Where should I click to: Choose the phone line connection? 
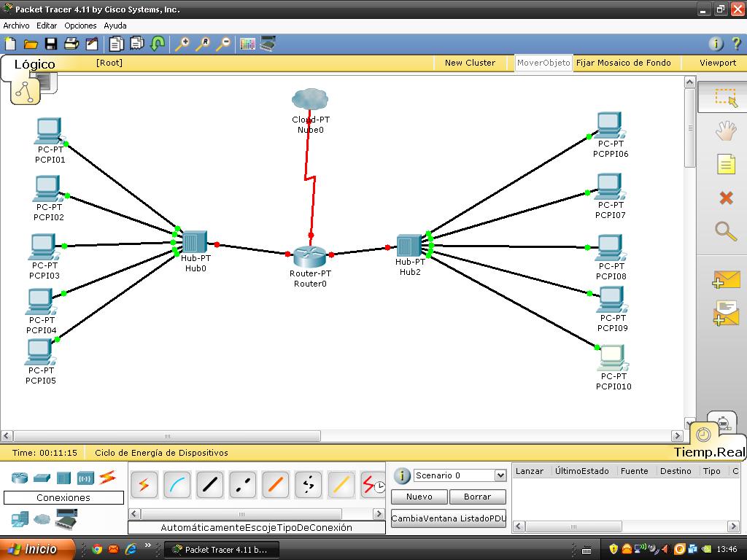[309, 485]
